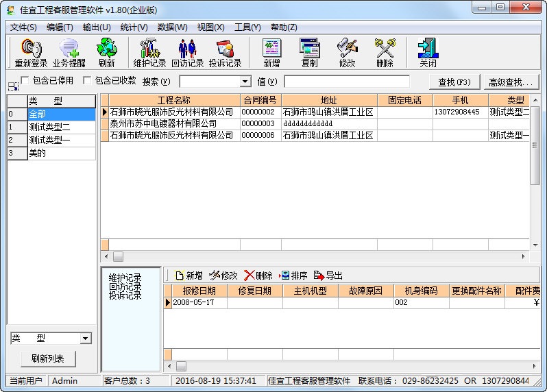
Task: Select 测试类型一 in the type list
Action: 62,140
